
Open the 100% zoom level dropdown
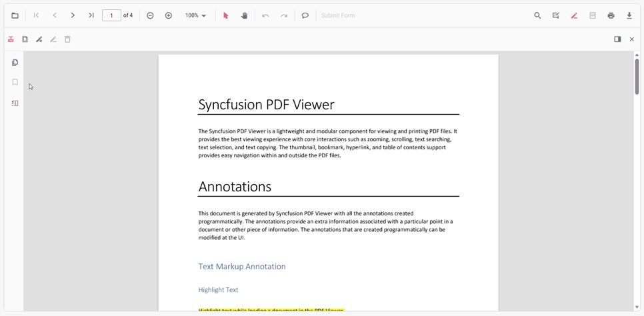coord(196,15)
